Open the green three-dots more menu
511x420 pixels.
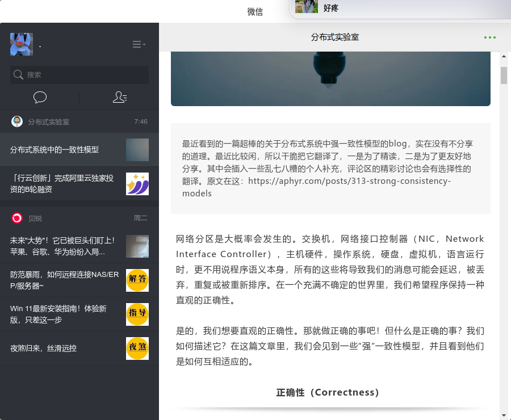pos(490,37)
